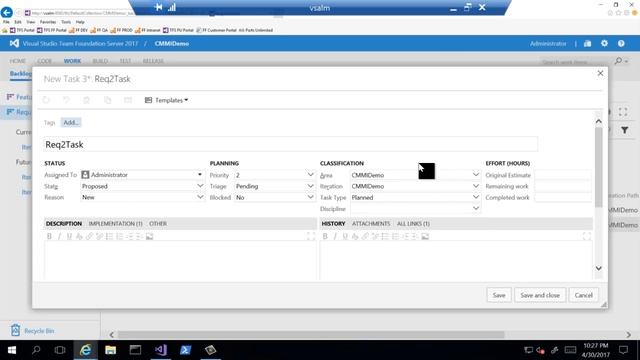Image resolution: width=640 pixels, height=360 pixels.
Task: Click the refresh icon in task toolbar
Action: pos(46,100)
